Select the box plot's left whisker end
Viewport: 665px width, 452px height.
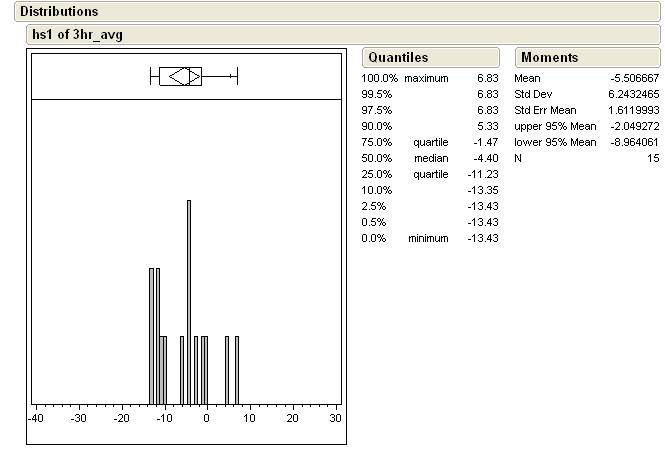[150, 76]
